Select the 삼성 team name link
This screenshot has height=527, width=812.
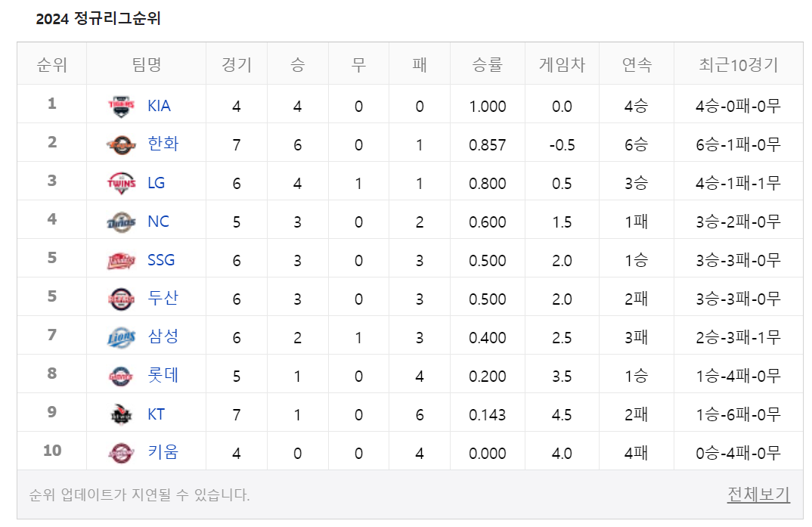(163, 336)
